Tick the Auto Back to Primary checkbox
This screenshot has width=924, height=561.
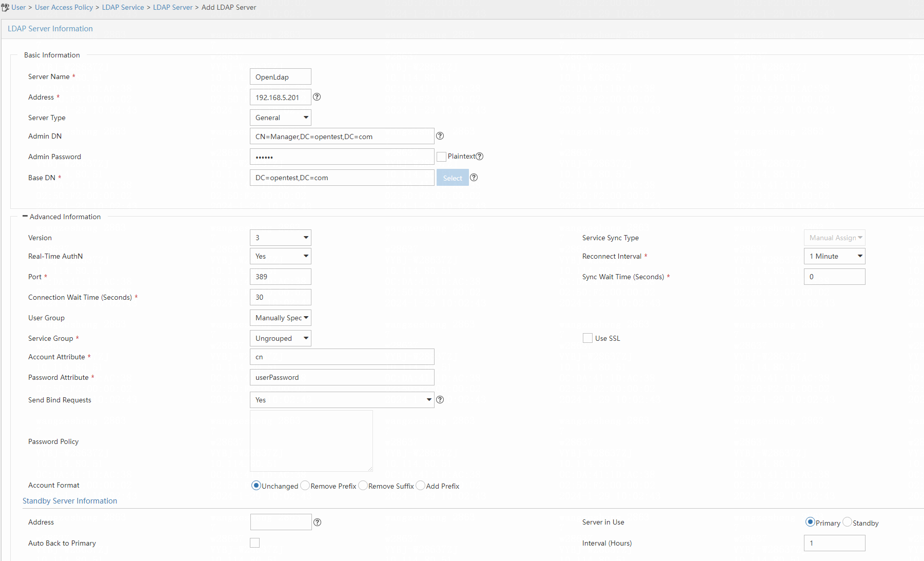[x=254, y=543]
